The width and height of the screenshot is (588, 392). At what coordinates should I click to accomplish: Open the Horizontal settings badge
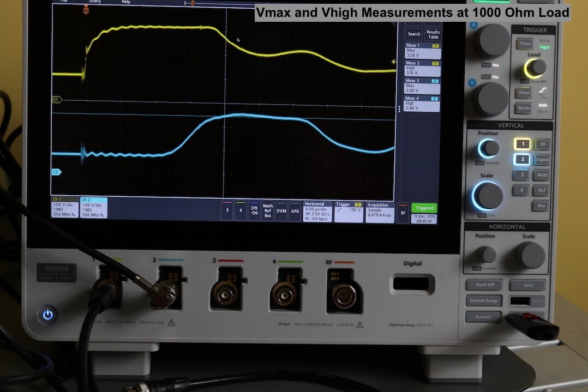(x=317, y=212)
